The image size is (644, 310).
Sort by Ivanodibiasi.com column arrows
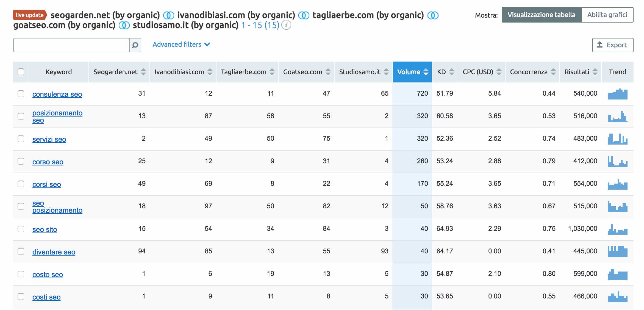pyautogui.click(x=210, y=72)
